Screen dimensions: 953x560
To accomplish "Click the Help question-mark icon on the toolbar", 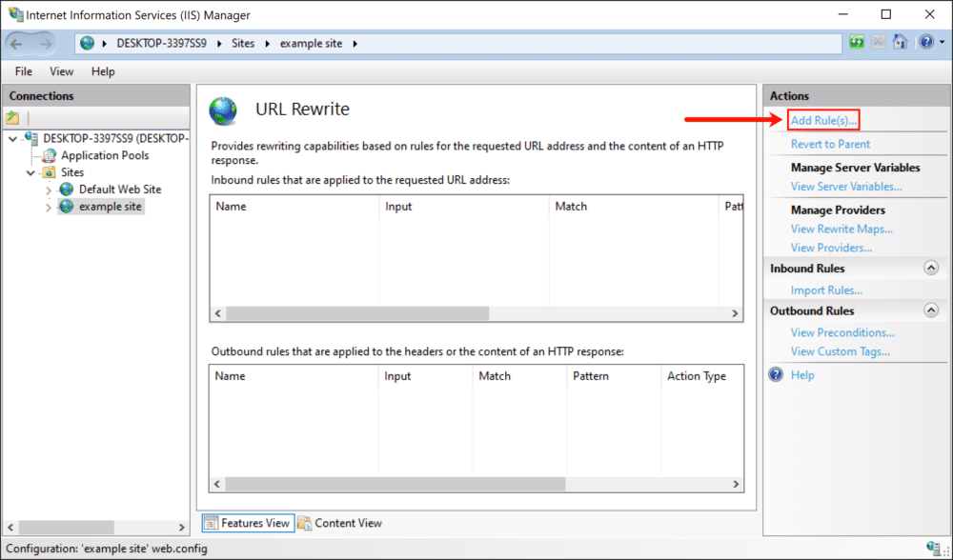I will [x=927, y=42].
